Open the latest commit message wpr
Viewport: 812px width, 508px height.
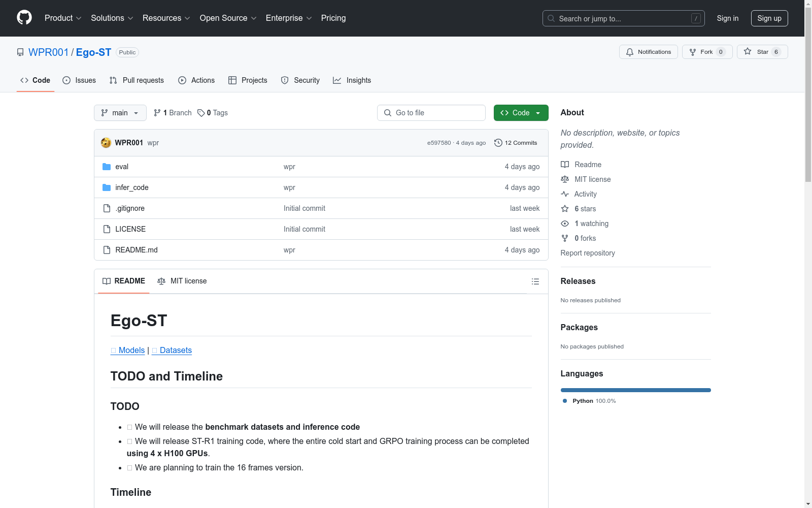153,143
